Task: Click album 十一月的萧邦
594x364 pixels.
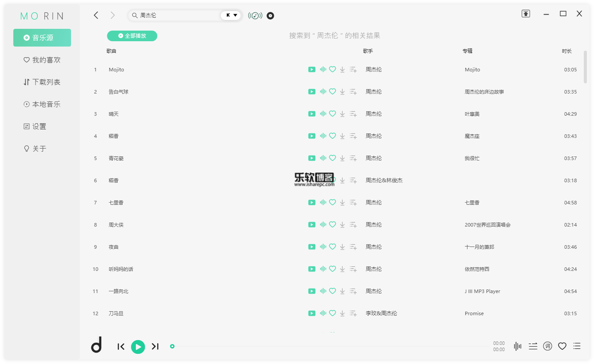Action: 479,247
